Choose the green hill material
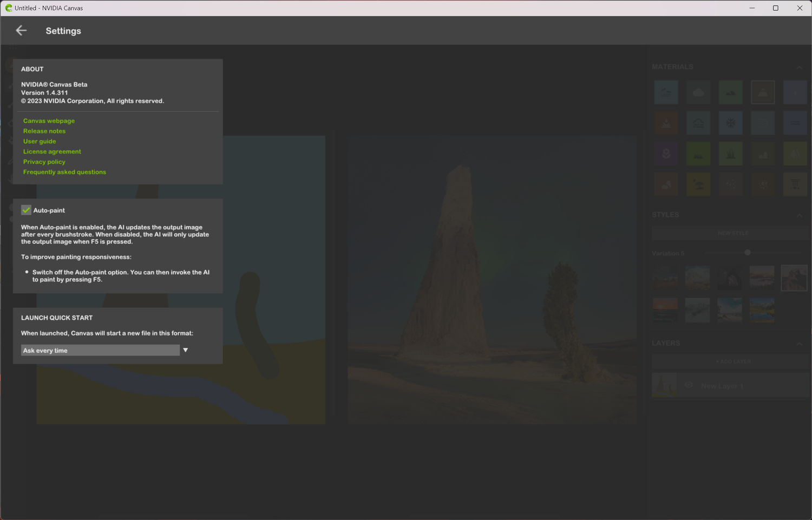Image resolution: width=812 pixels, height=520 pixels. tap(730, 93)
